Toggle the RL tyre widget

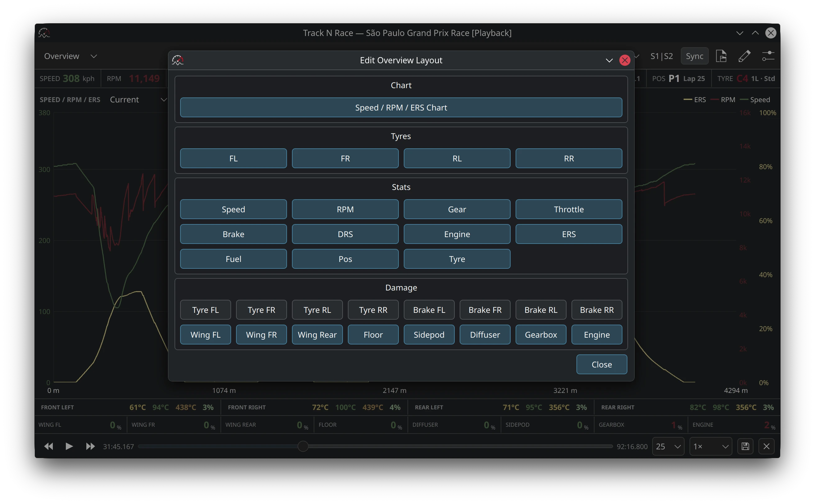pos(457,158)
